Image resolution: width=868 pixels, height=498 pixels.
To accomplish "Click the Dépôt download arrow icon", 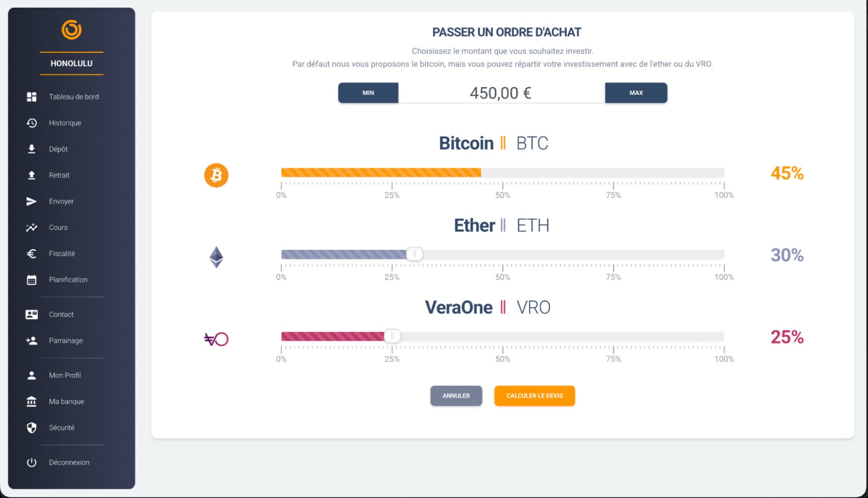I will click(31, 149).
